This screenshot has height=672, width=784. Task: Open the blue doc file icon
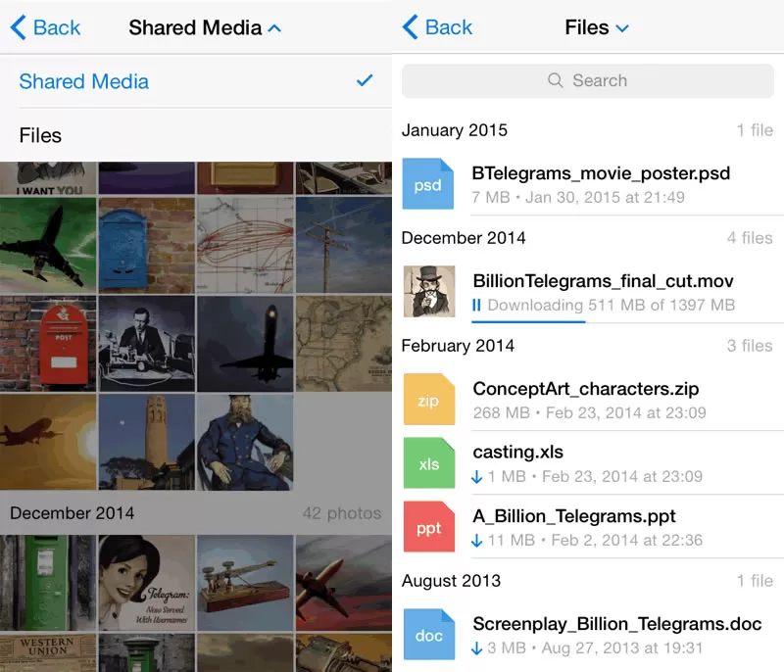tap(429, 635)
